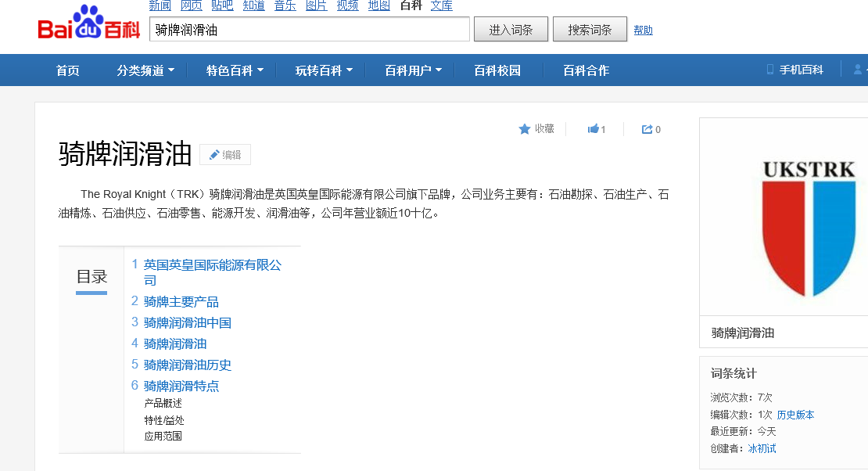Open the 地图 top link

point(379,5)
